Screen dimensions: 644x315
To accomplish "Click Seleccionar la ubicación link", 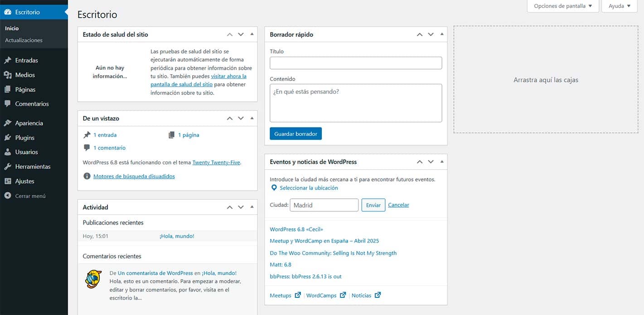I will tap(309, 188).
